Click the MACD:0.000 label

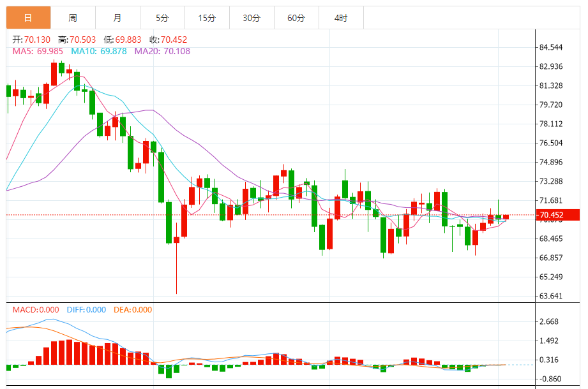pos(36,310)
